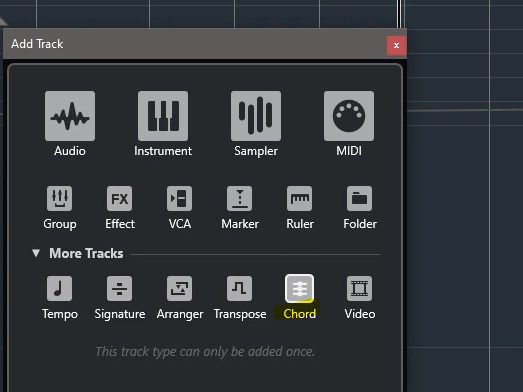
Task: Choose the Ruler track icon
Action: click(x=300, y=199)
